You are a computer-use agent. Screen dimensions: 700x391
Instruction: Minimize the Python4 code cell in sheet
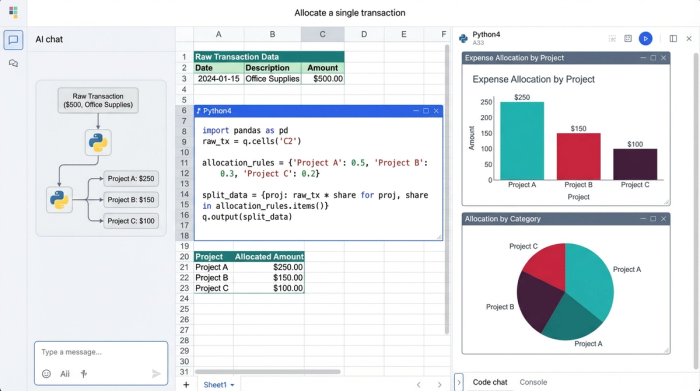416,111
